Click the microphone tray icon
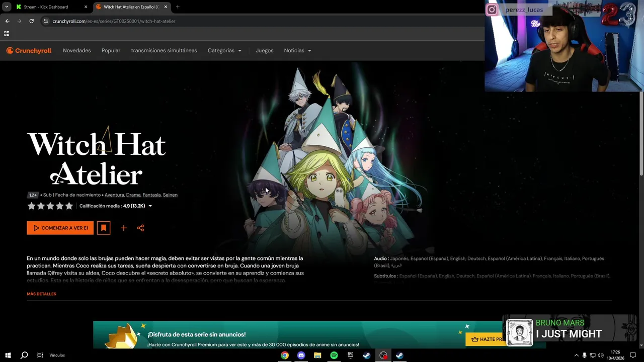 click(585, 355)
